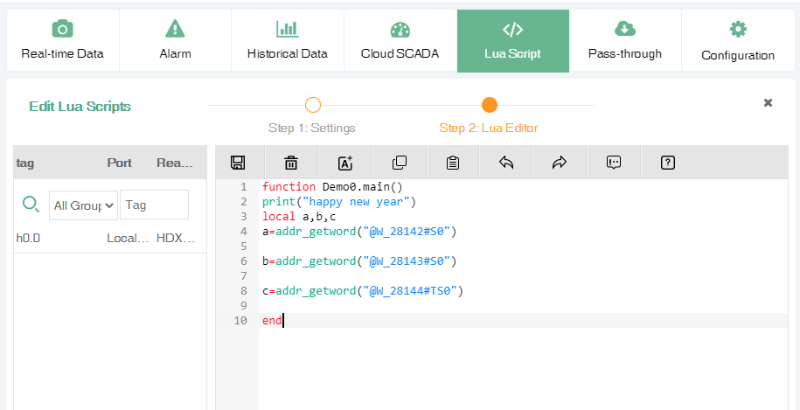
Task: Open the Historical Data tab
Action: coord(287,41)
